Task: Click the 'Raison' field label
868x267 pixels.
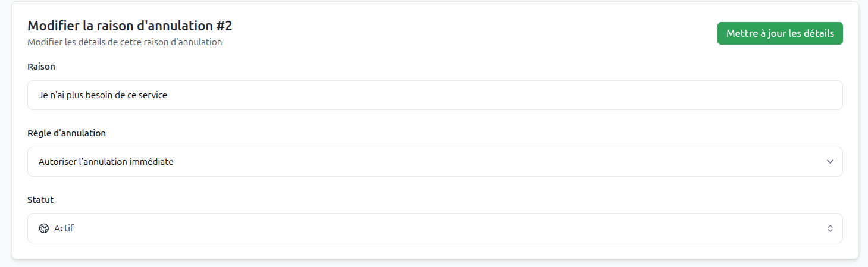Action: 41,67
